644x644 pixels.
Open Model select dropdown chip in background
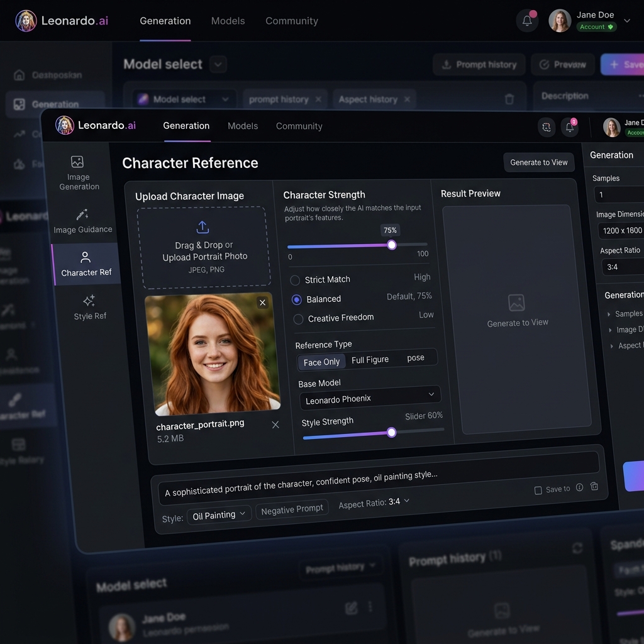tap(183, 99)
